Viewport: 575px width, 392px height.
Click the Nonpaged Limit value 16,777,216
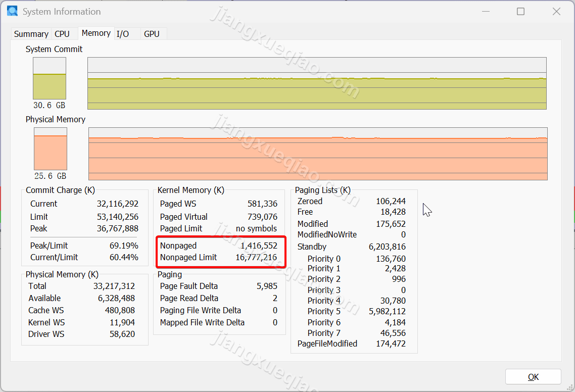click(x=256, y=258)
